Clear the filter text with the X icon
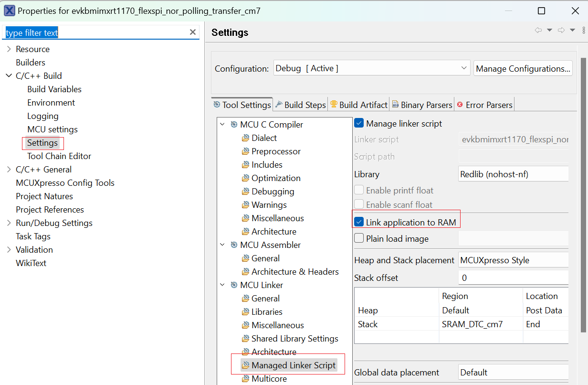This screenshot has height=385, width=588. pos(193,32)
